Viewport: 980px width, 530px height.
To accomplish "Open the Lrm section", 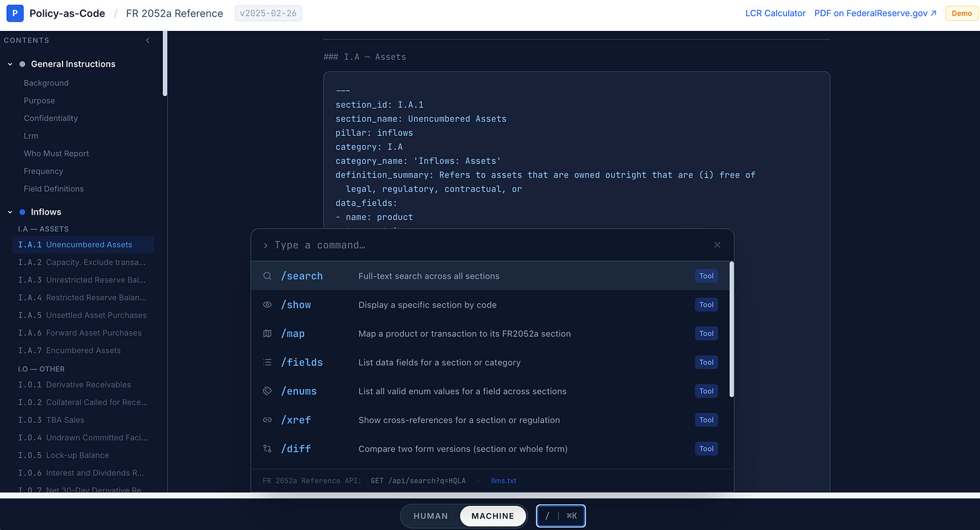I will [31, 136].
